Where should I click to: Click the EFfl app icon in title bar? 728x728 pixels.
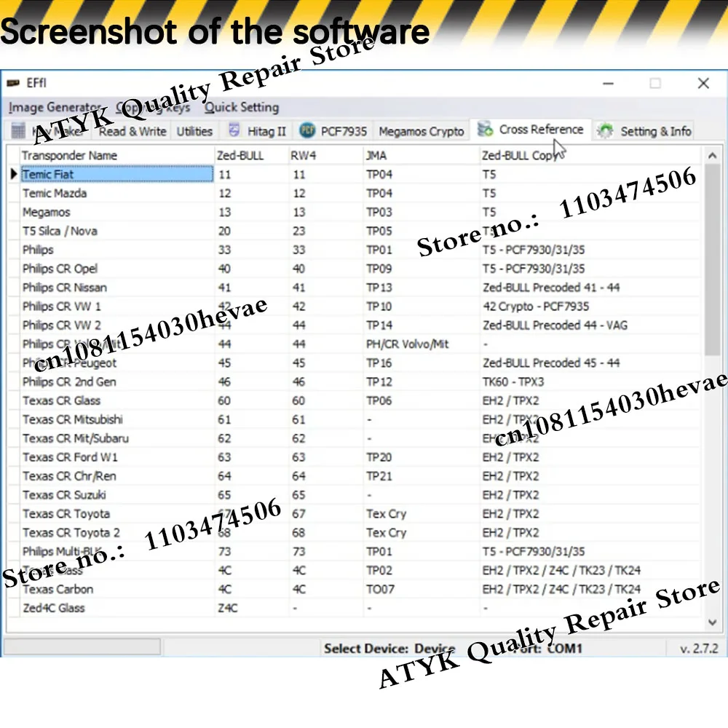(x=13, y=83)
